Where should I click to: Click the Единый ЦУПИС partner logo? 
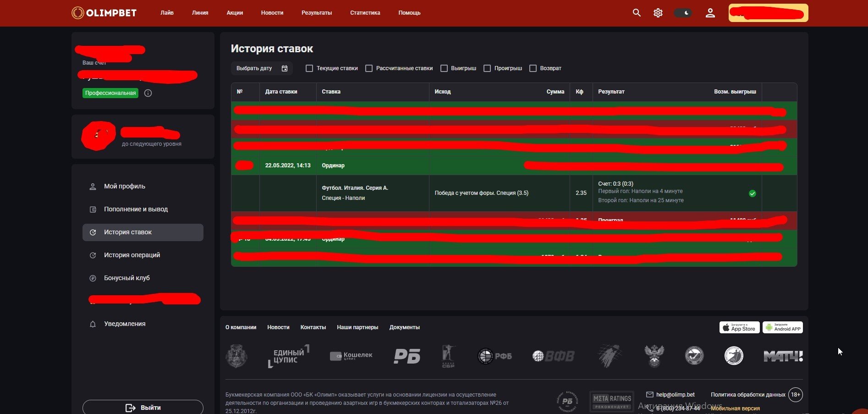(x=288, y=356)
